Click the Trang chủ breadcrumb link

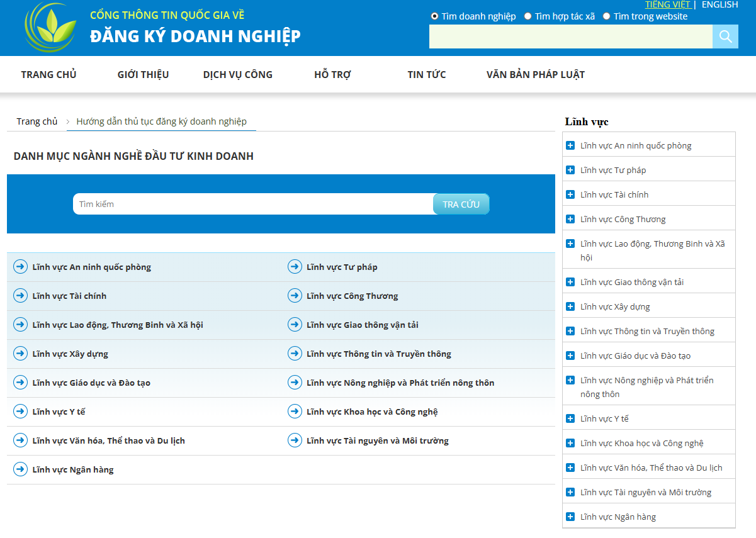pos(37,121)
